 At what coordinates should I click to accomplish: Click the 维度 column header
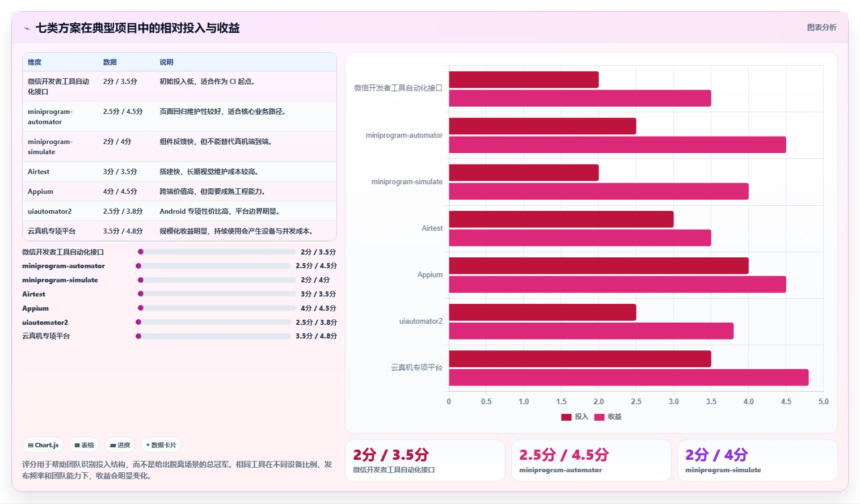point(35,62)
